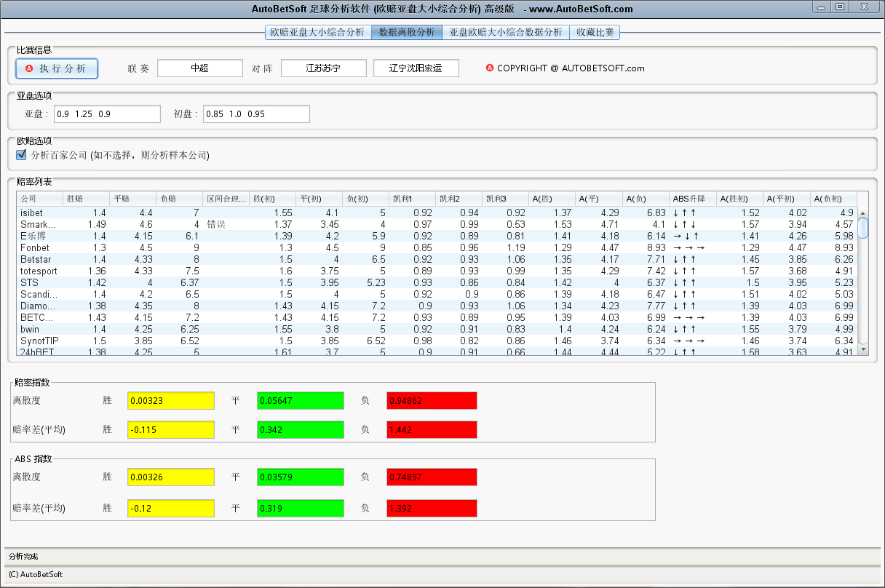Click ABS 离散度 green field 0.03579
The image size is (885, 588).
point(301,477)
